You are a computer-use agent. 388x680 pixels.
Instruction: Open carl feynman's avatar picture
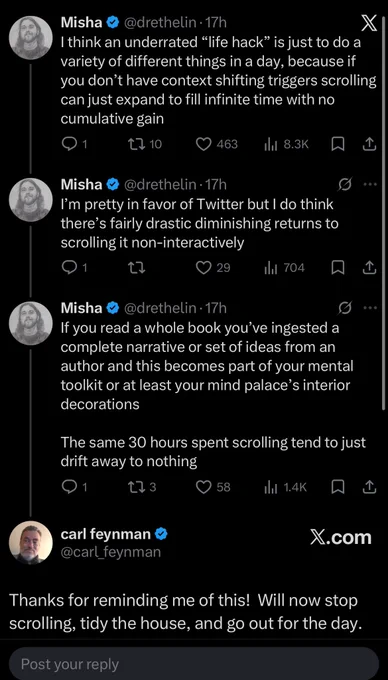(30, 542)
